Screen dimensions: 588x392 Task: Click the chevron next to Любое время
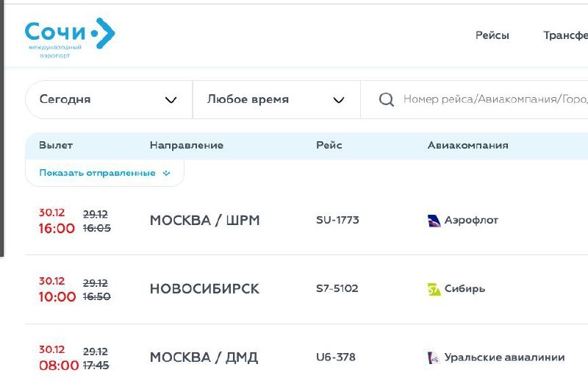(x=339, y=100)
